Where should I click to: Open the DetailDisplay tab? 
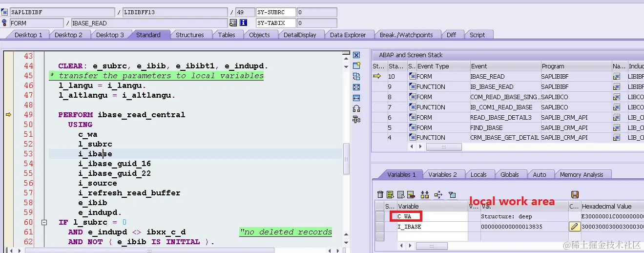coord(300,35)
